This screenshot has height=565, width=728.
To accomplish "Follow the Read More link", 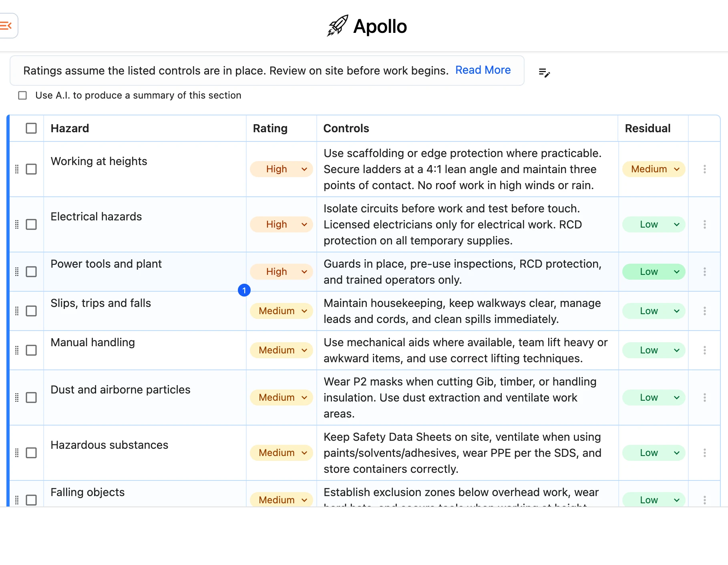I will click(x=483, y=70).
